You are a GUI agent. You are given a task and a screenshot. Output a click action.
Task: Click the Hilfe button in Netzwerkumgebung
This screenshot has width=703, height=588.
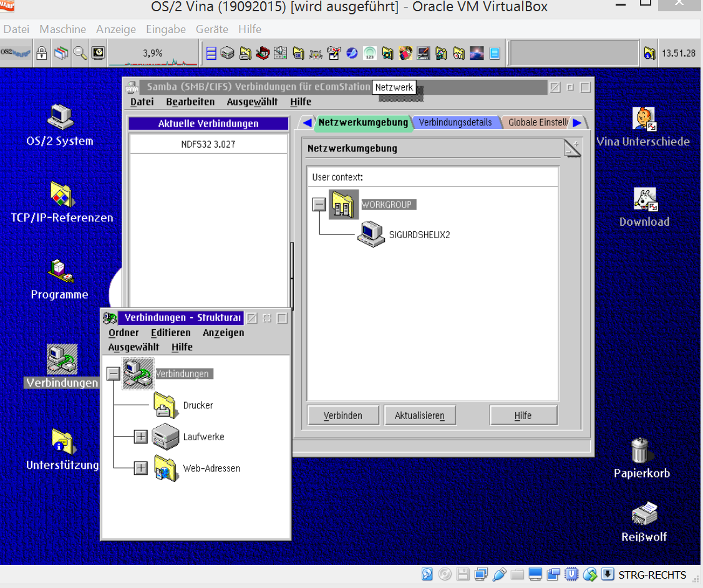tap(523, 415)
